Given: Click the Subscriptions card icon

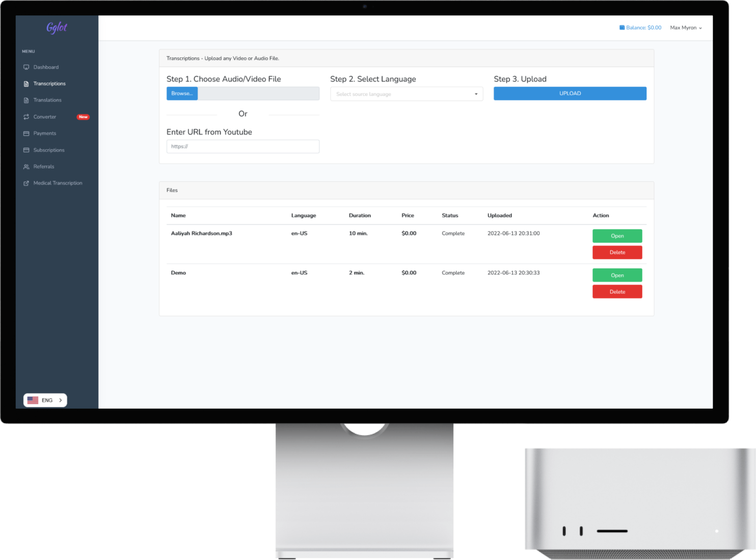Looking at the screenshot, I should (x=26, y=150).
